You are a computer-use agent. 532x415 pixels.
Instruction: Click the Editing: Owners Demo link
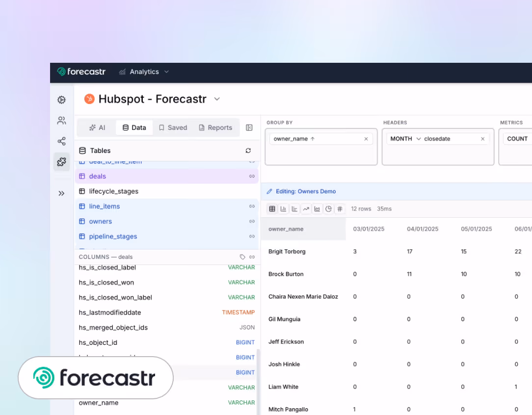(306, 192)
